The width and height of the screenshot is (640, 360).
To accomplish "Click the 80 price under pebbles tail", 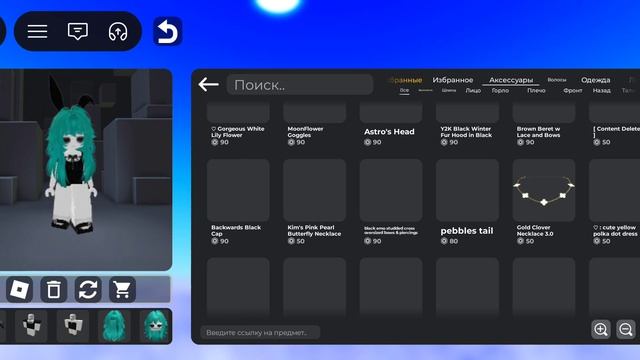I will coord(449,241).
